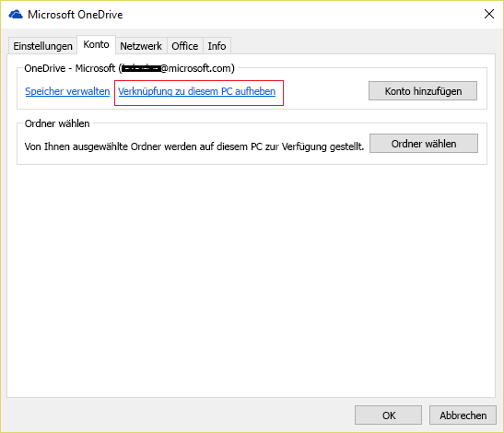Click the Microsoft OneDrive window title
The image size is (504, 433).
[76, 15]
